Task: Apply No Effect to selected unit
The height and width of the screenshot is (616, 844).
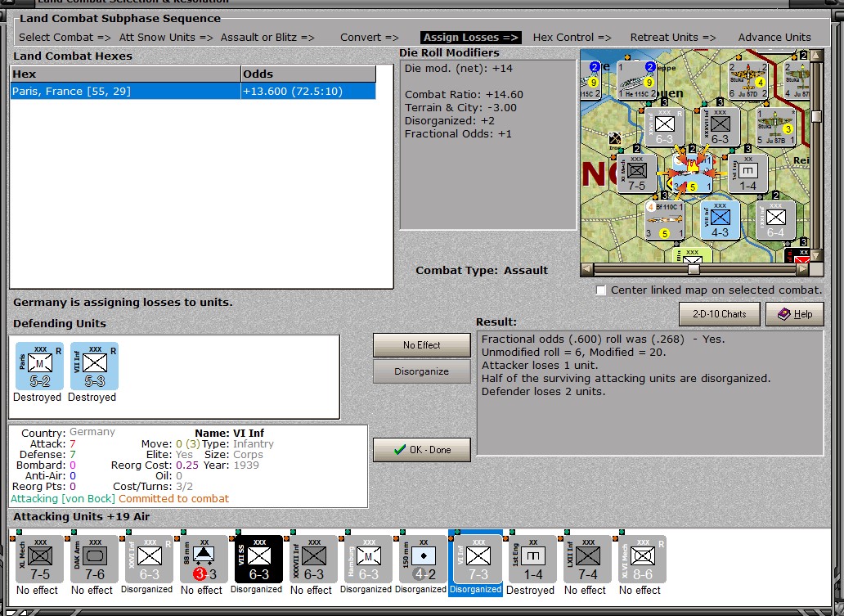Action: point(421,345)
